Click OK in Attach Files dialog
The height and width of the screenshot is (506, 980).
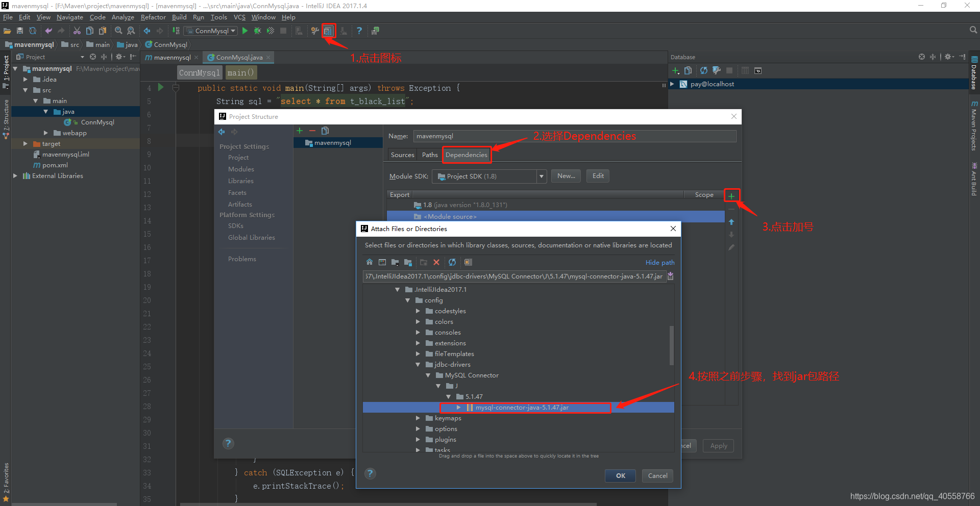pyautogui.click(x=620, y=476)
